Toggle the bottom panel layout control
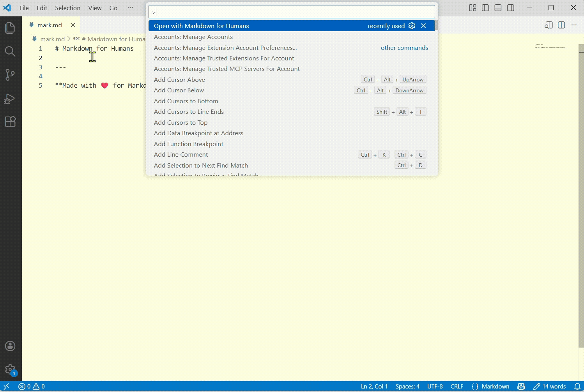This screenshot has width=584, height=392. tap(498, 8)
